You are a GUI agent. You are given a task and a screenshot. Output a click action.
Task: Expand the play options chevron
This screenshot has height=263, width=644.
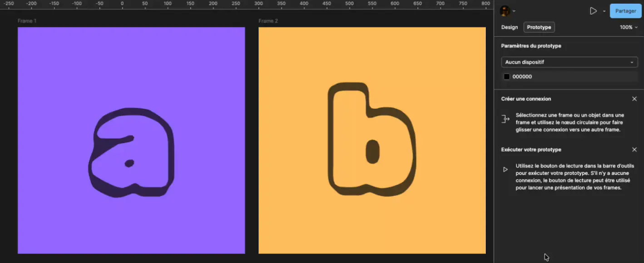pyautogui.click(x=604, y=11)
